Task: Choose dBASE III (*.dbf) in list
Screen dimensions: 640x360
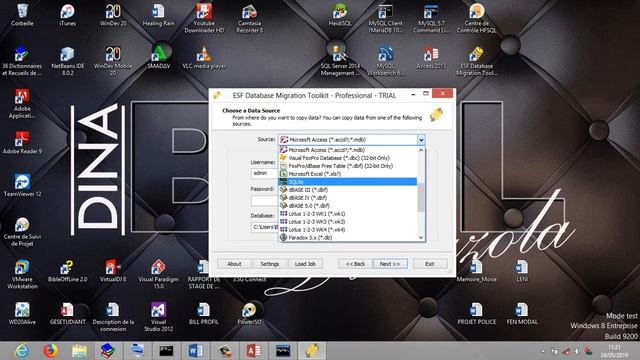Action: (348, 190)
